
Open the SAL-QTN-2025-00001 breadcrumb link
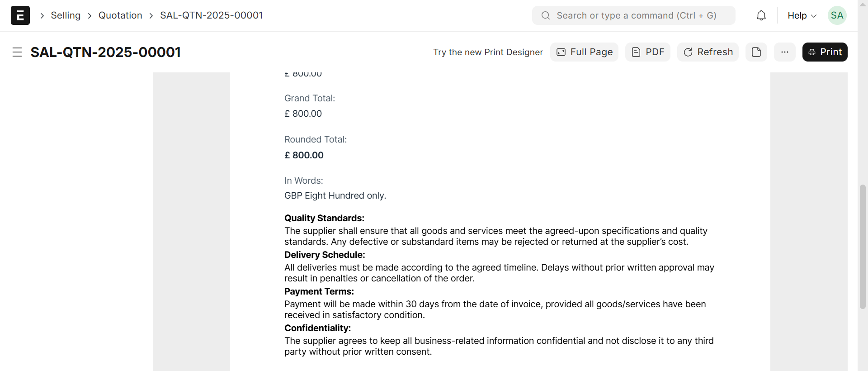211,15
